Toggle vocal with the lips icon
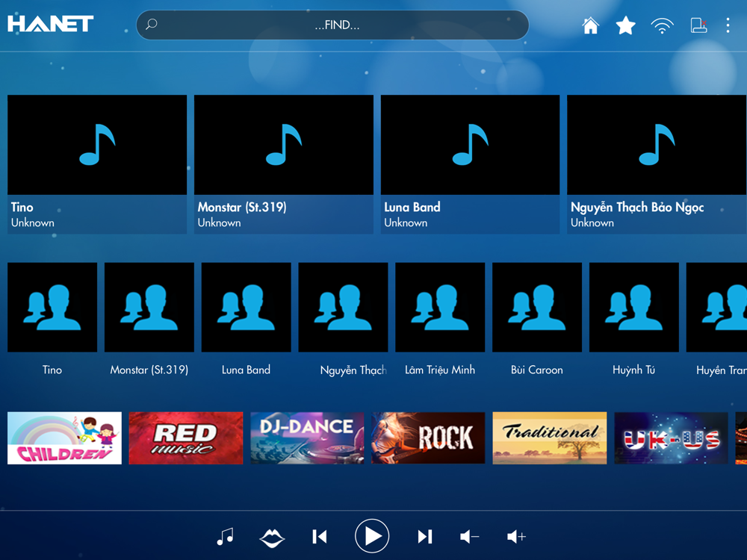The height and width of the screenshot is (560, 747). [272, 538]
